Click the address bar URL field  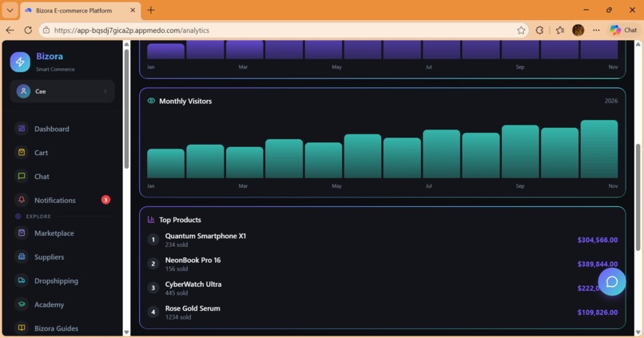284,30
